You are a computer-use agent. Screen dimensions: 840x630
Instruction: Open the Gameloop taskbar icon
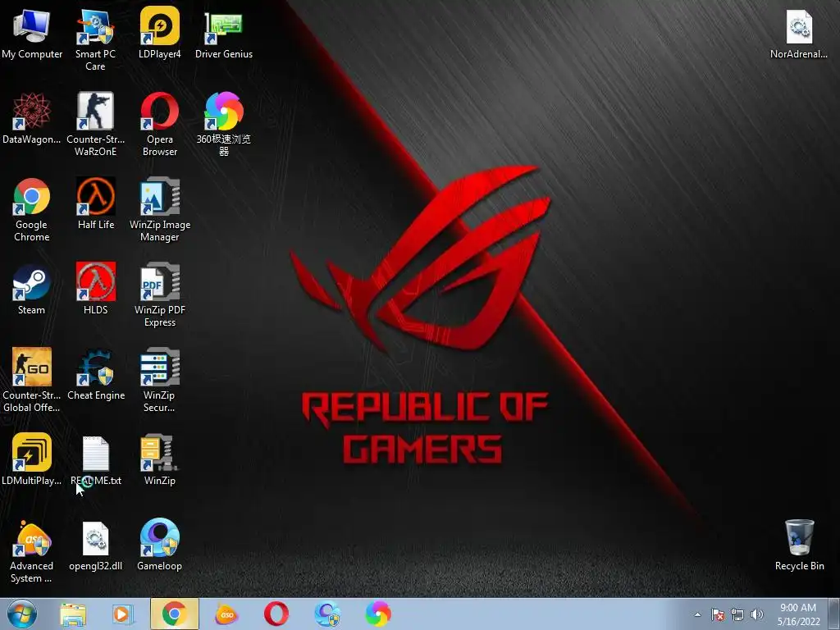tap(327, 614)
